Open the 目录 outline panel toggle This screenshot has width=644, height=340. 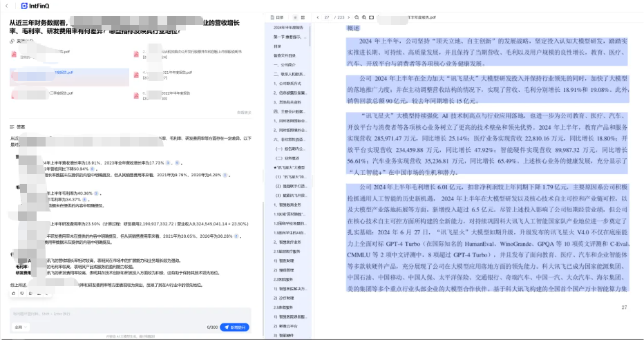pyautogui.click(x=277, y=17)
